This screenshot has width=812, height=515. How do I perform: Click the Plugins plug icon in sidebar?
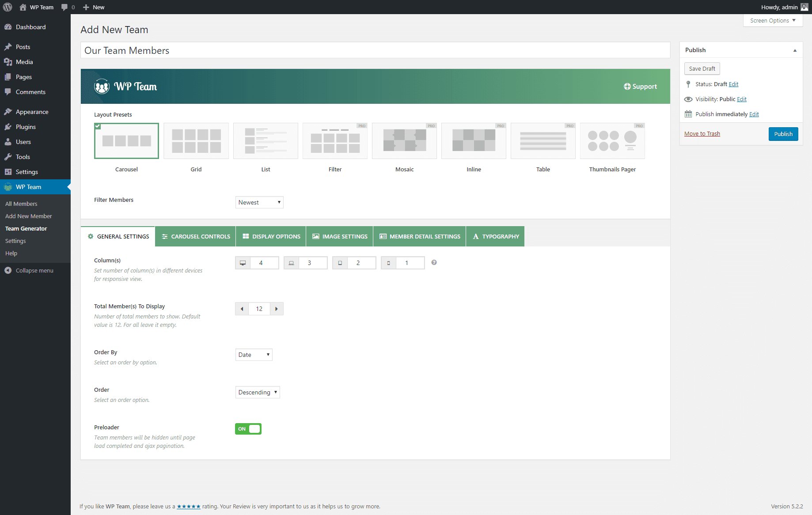(x=8, y=127)
